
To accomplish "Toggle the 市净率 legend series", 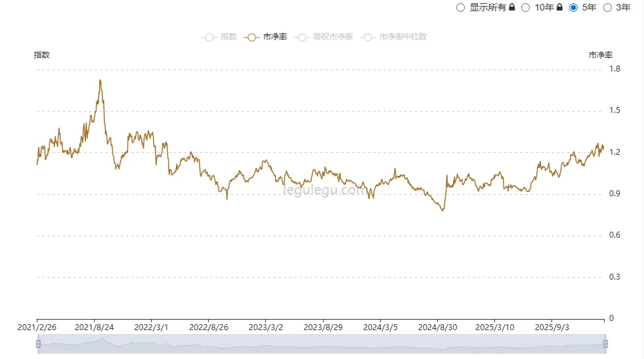I will point(265,37).
